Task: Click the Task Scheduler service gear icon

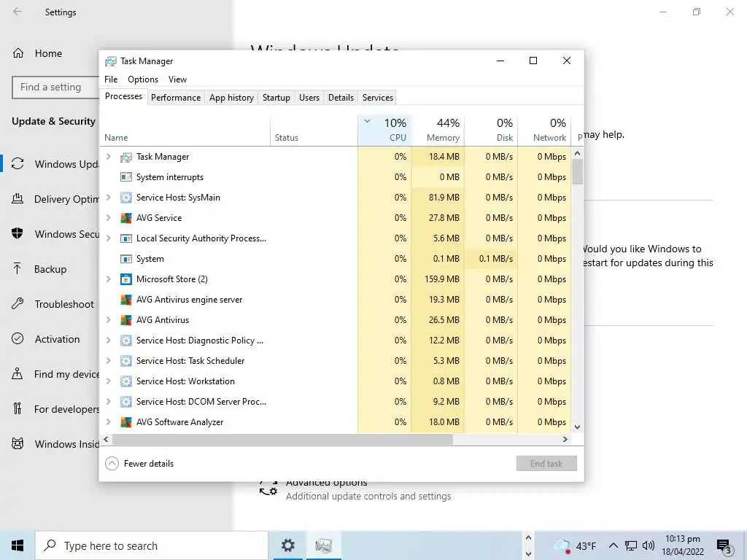Action: coord(125,361)
